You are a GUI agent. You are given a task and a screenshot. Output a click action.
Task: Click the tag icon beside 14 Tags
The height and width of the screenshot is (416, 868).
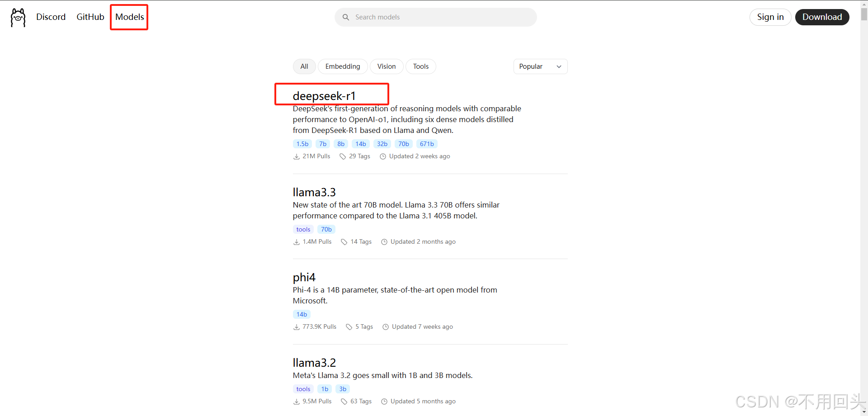click(x=344, y=242)
